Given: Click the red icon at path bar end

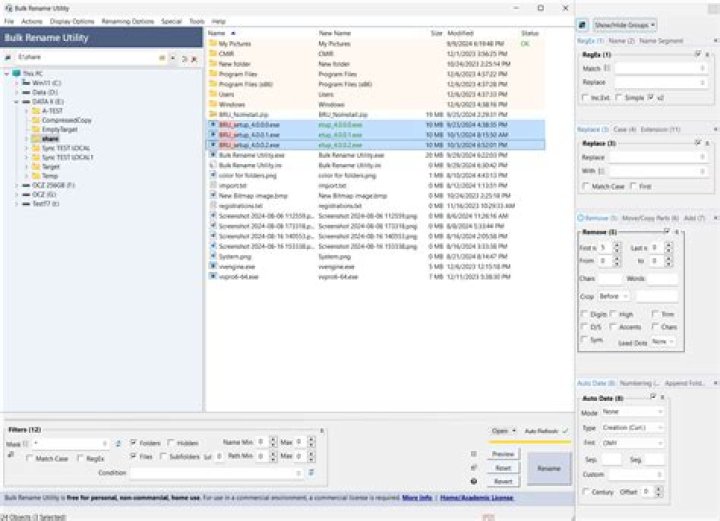Looking at the screenshot, I should 194,59.
